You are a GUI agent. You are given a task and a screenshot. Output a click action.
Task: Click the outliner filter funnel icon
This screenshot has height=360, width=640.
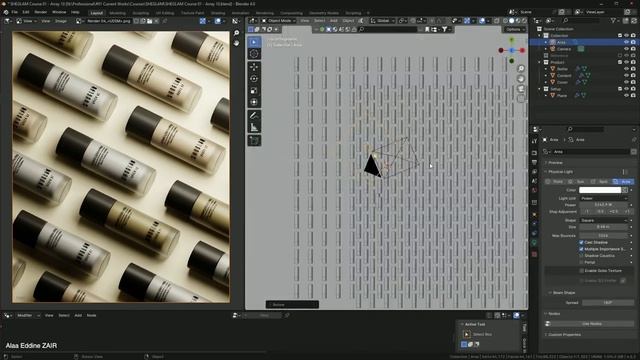pyautogui.click(x=613, y=20)
